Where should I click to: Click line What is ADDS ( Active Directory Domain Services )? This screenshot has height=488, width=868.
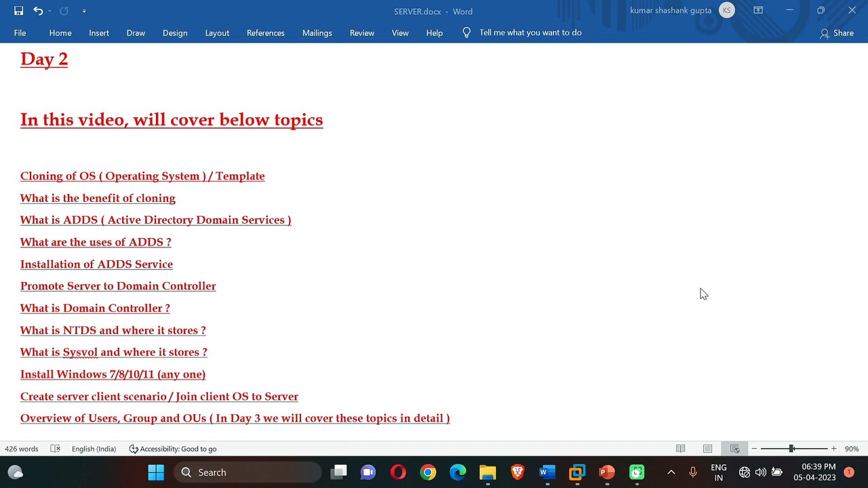(155, 220)
